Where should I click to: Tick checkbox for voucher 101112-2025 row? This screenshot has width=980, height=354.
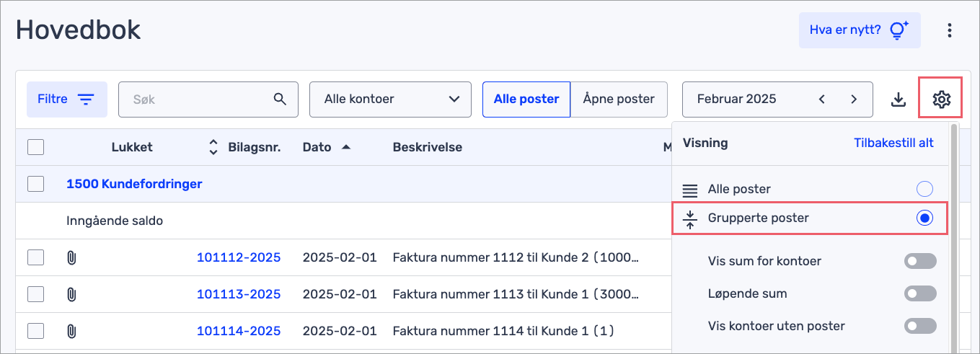(x=35, y=257)
